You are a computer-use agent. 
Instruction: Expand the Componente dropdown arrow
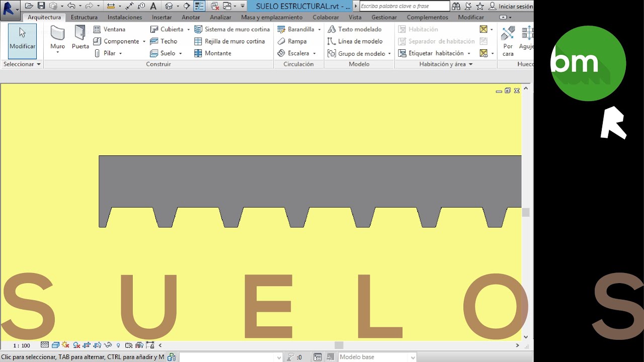tap(144, 41)
